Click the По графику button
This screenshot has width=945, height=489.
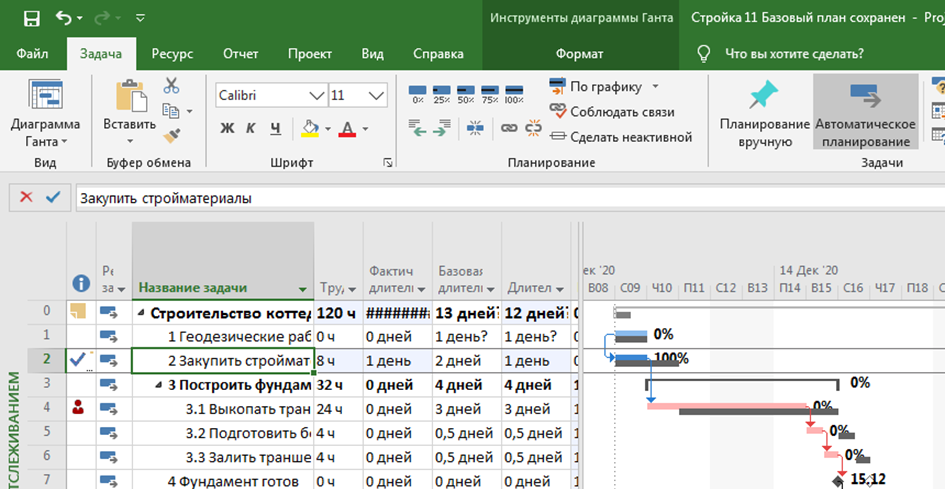[x=595, y=87]
